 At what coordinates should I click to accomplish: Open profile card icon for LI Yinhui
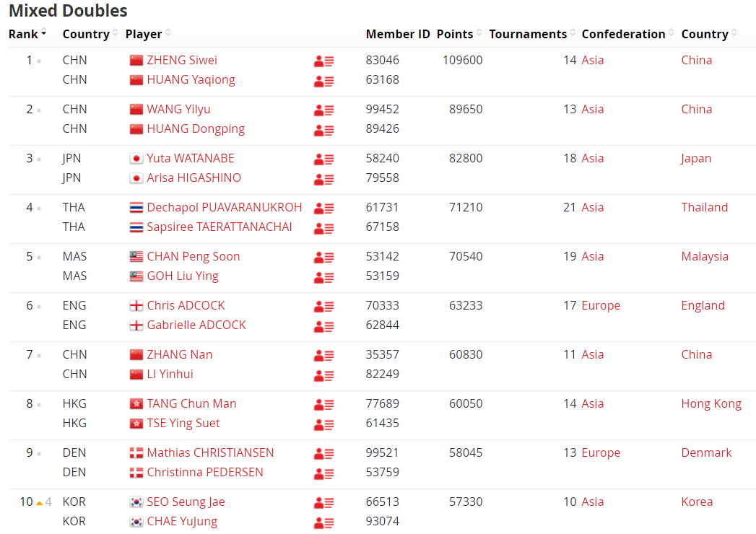pyautogui.click(x=323, y=375)
